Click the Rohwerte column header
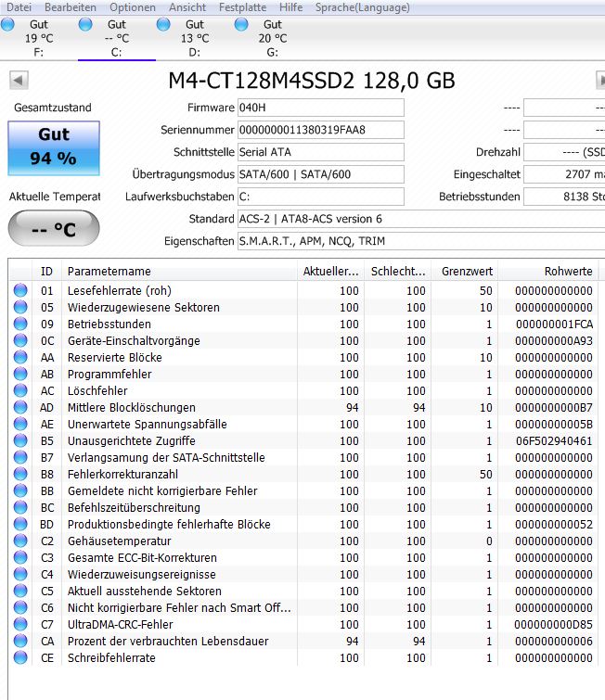 tap(548, 271)
